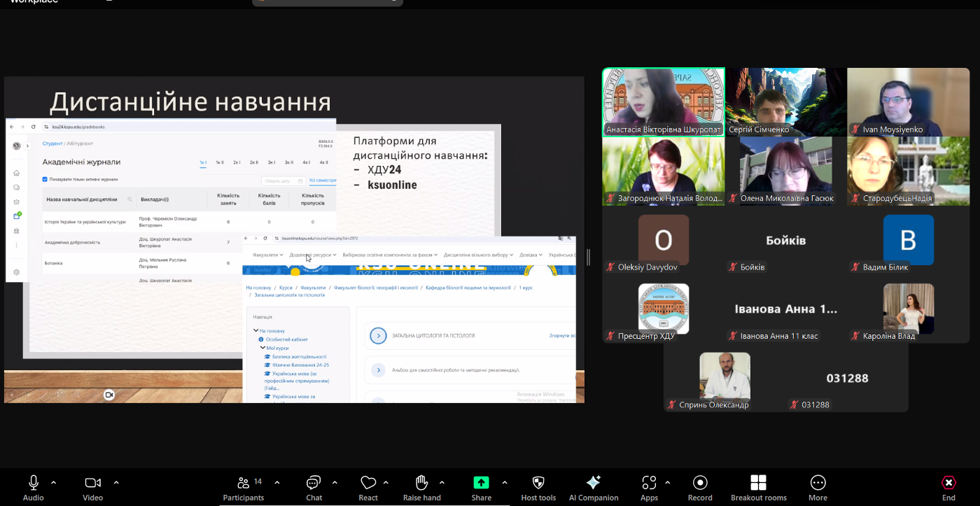Select the '4к II' semester tab in slide
This screenshot has height=506, width=980.
324,162
